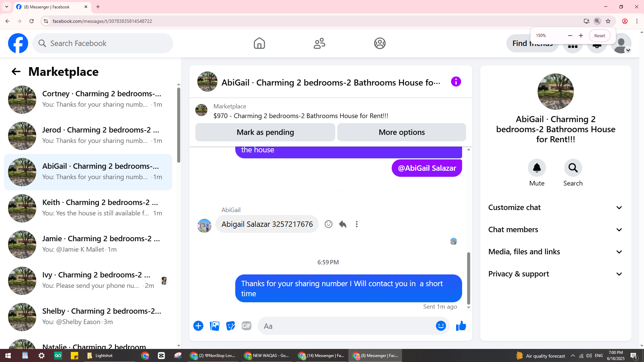Expand the Customize chat section
Viewport: 644px width, 362px height.
[x=556, y=208]
